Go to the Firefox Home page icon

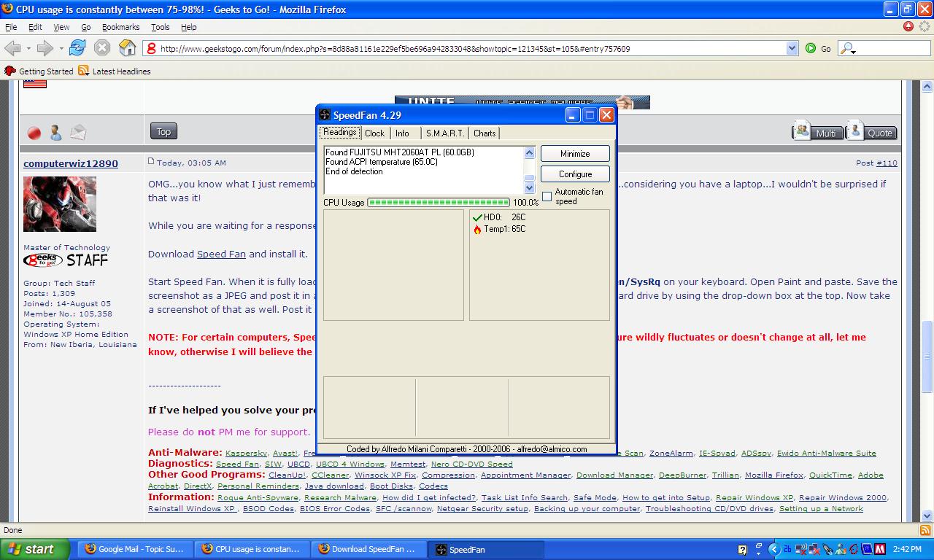tap(128, 48)
